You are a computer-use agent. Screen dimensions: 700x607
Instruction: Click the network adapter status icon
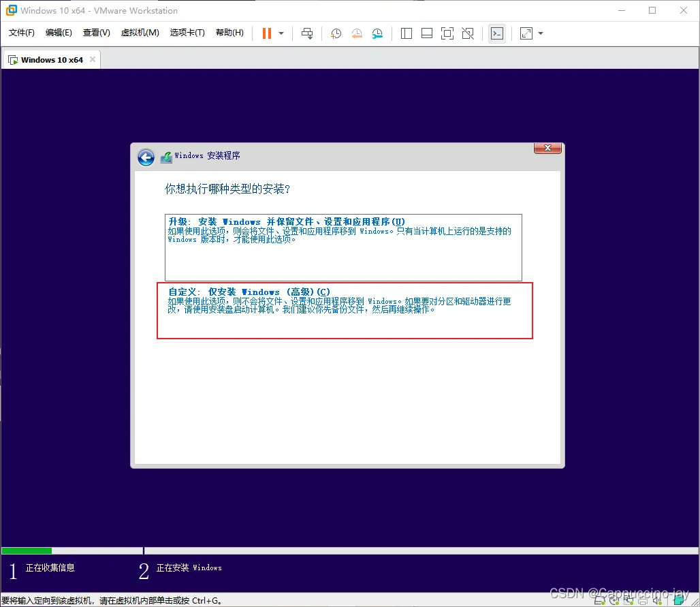[x=629, y=600]
